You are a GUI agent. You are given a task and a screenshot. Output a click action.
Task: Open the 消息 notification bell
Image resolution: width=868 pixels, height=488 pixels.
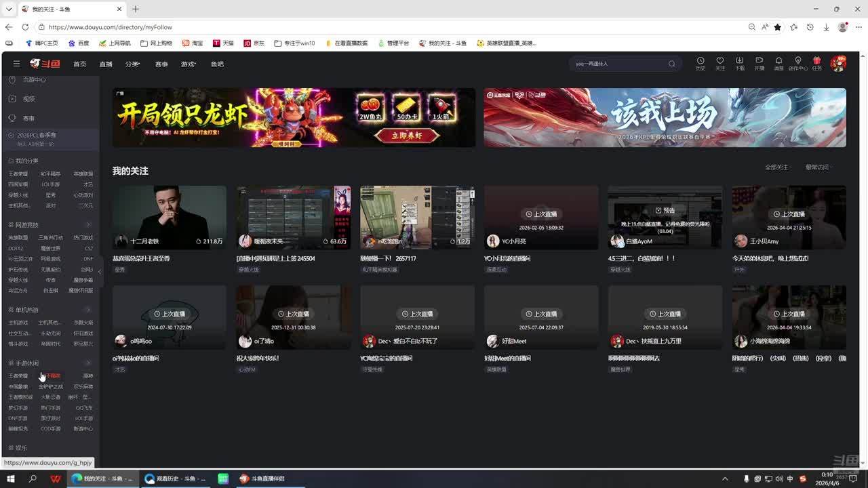(x=778, y=63)
